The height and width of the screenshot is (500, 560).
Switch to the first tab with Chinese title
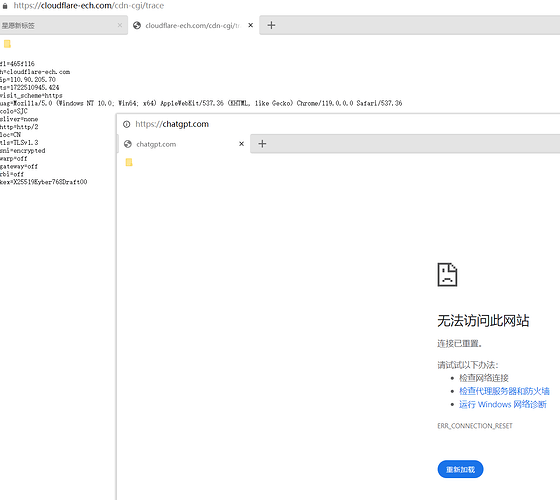click(x=63, y=25)
